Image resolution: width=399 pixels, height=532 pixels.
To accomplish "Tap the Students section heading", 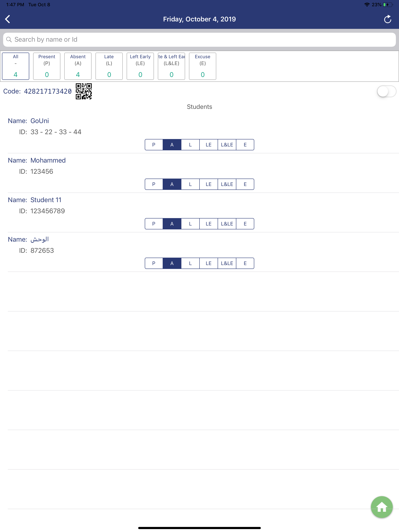I will click(x=199, y=107).
